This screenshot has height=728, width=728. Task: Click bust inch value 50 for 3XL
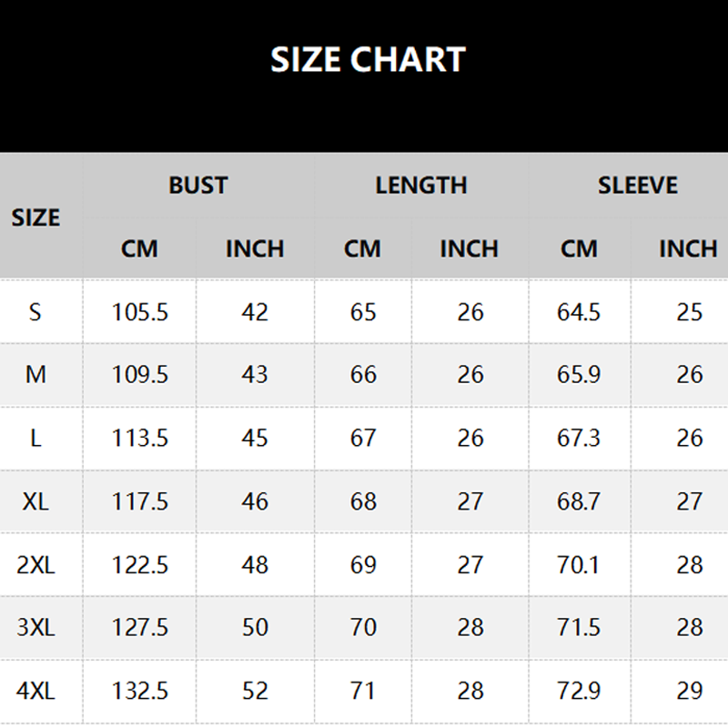[x=255, y=627]
